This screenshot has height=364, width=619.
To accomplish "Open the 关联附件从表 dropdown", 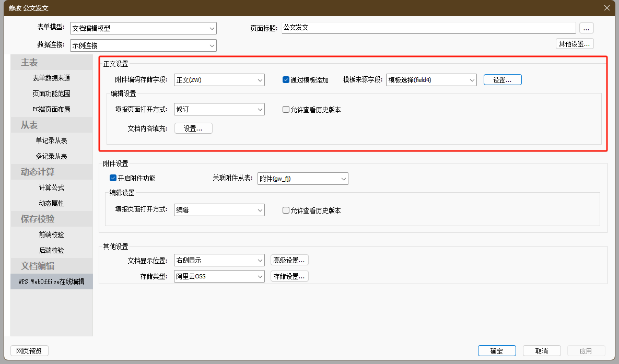I will (302, 179).
